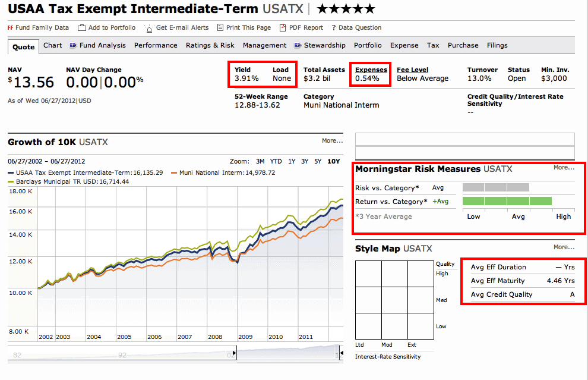Open the Management tab
The width and height of the screenshot is (588, 380).
pos(264,45)
